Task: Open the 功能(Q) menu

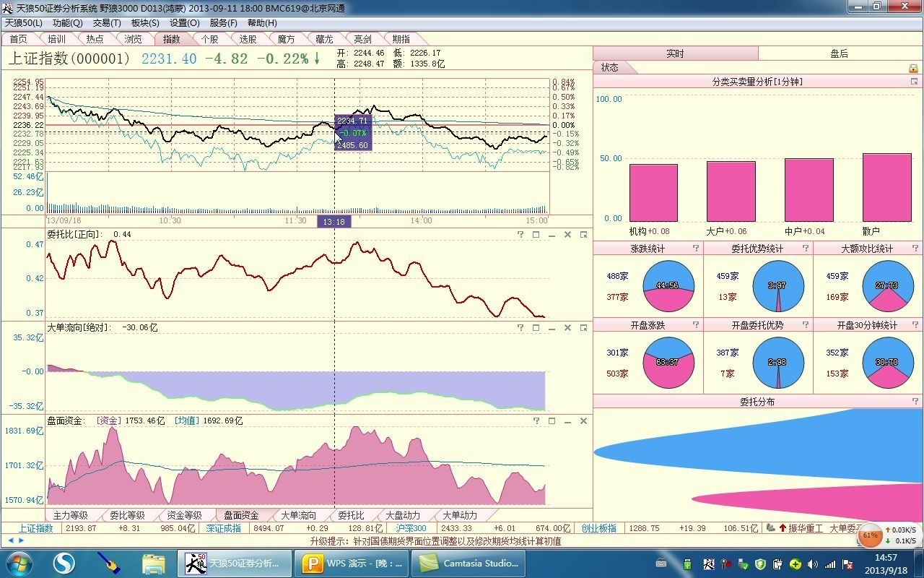Action: (x=68, y=23)
